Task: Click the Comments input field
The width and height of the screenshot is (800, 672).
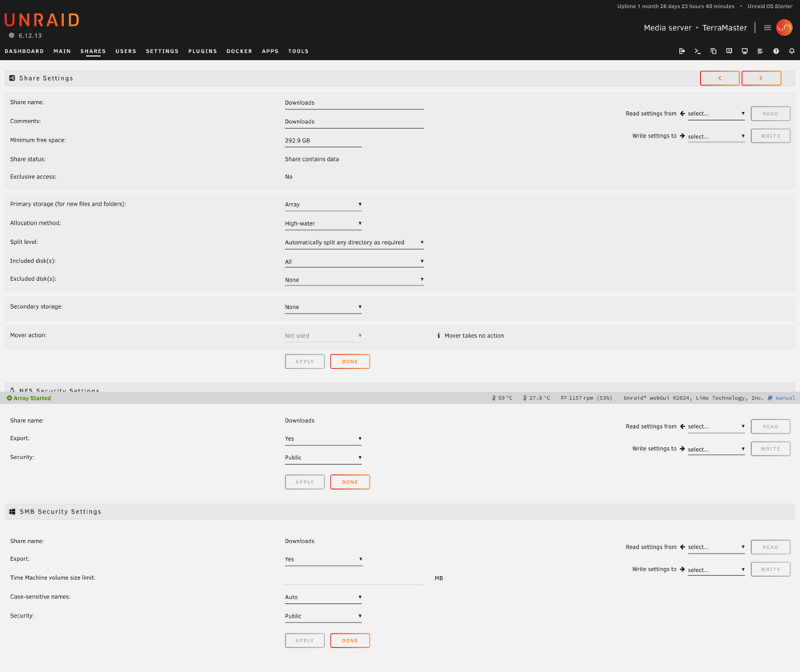Action: click(x=354, y=122)
